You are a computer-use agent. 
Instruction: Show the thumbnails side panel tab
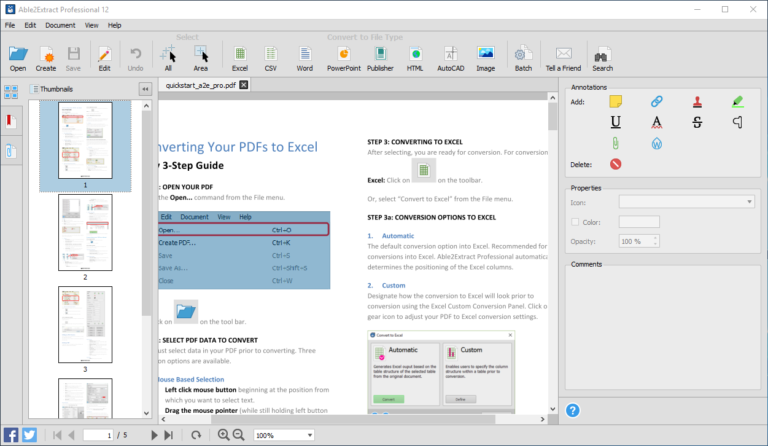coord(11,92)
